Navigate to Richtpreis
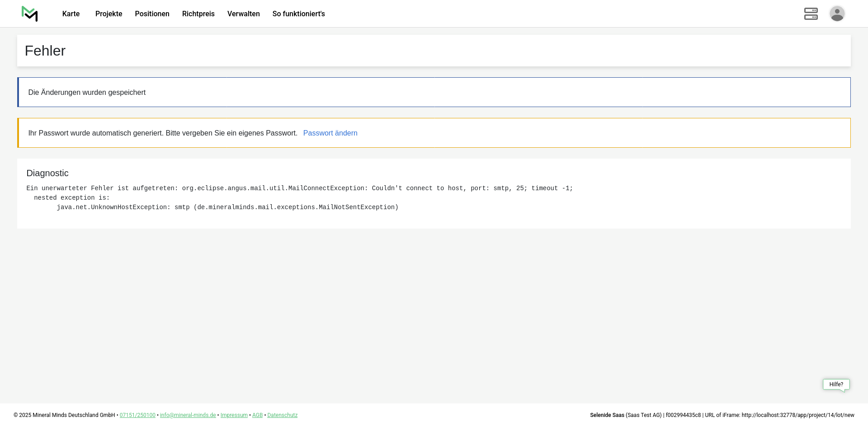Screen dimensions: 868x426 tap(198, 14)
